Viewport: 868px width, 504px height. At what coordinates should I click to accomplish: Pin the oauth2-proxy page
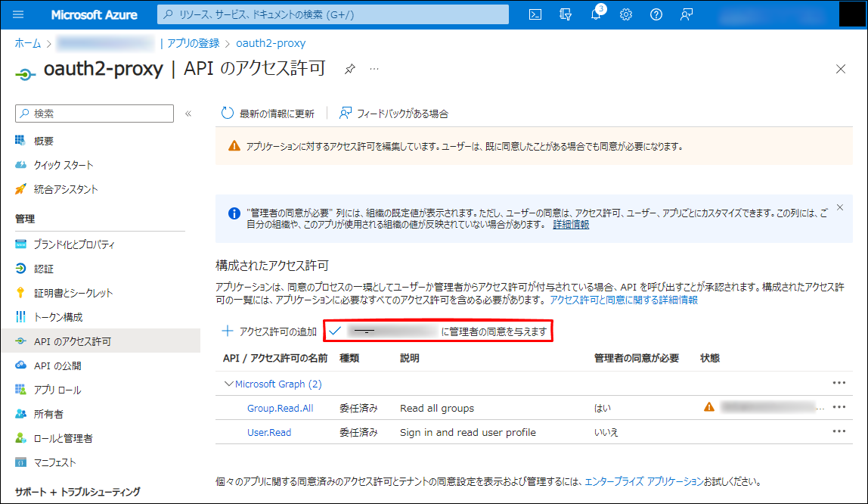tap(349, 69)
